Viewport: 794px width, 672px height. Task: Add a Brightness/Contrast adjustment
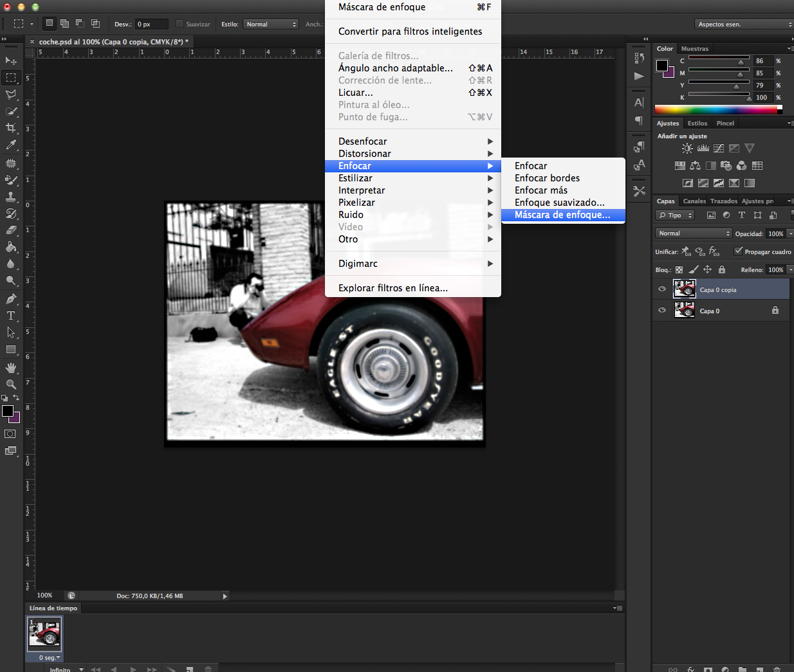point(687,148)
